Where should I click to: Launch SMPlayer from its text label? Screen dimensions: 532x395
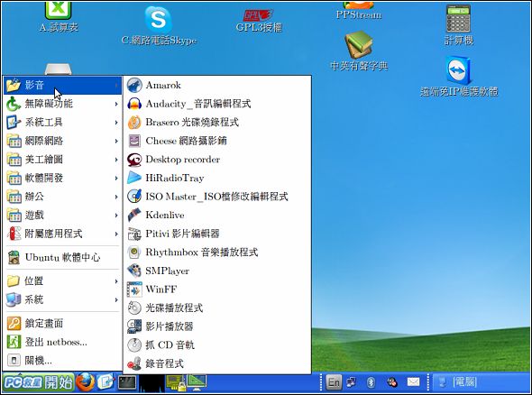point(168,271)
